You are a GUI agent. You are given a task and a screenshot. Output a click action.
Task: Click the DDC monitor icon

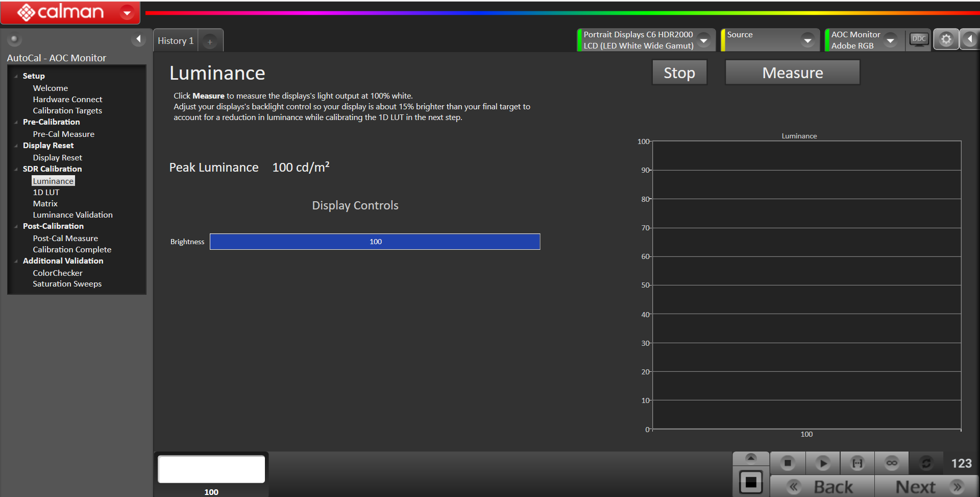919,39
